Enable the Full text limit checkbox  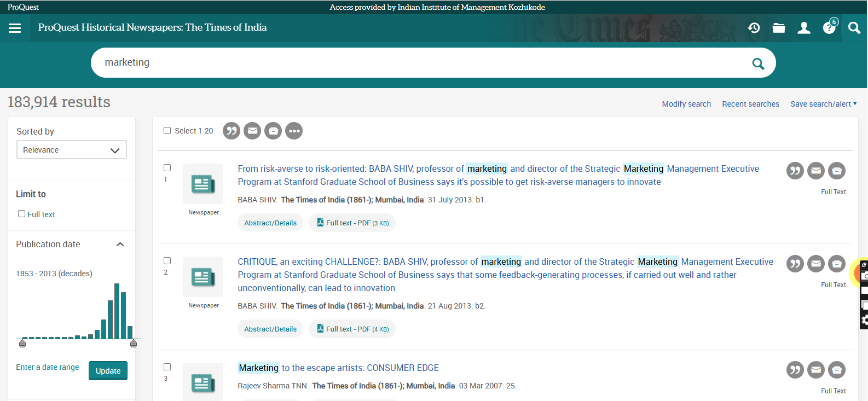[x=22, y=214]
